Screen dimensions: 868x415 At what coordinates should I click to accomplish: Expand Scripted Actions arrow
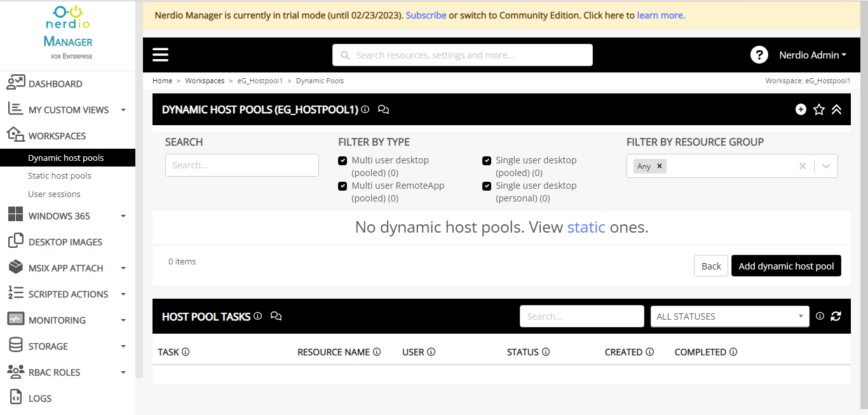click(123, 294)
